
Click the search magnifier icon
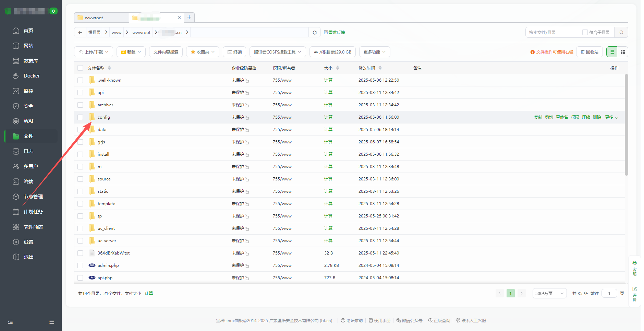pos(621,33)
